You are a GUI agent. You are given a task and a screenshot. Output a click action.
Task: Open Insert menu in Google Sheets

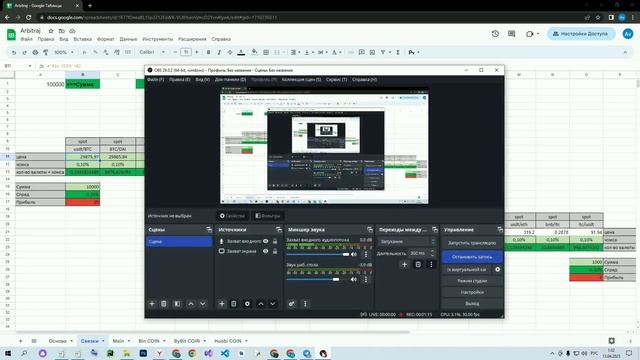pyautogui.click(x=82, y=39)
